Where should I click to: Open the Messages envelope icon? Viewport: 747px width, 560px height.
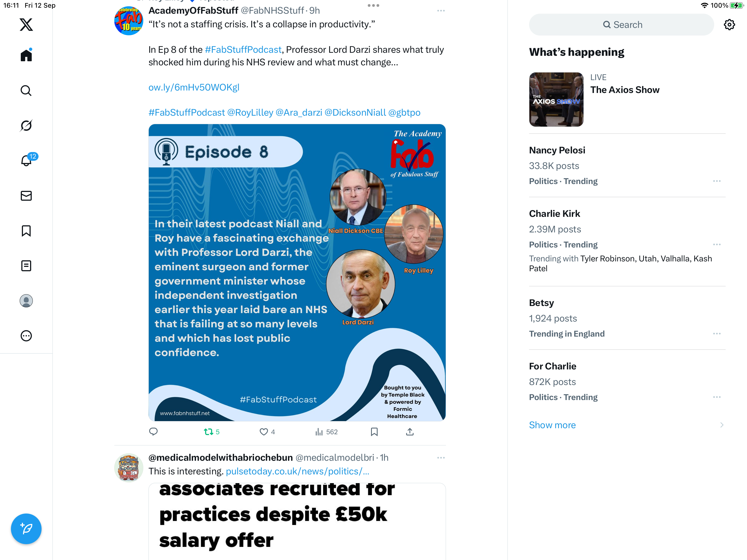(26, 196)
